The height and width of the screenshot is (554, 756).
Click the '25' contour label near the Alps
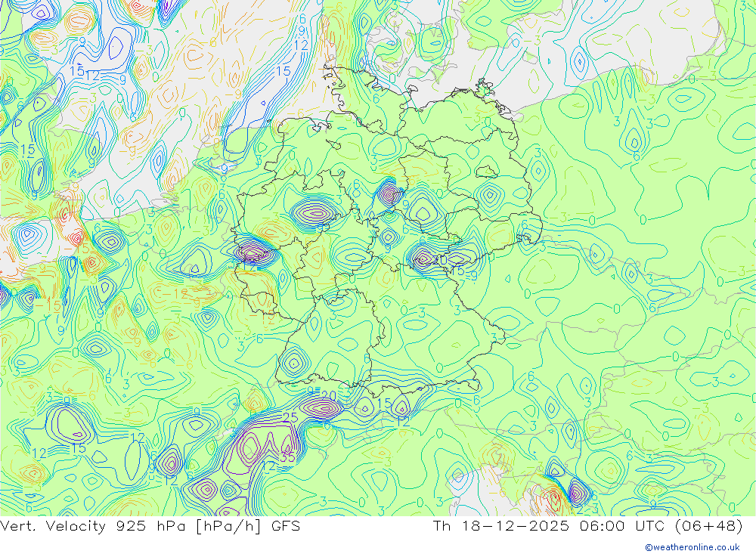point(290,417)
